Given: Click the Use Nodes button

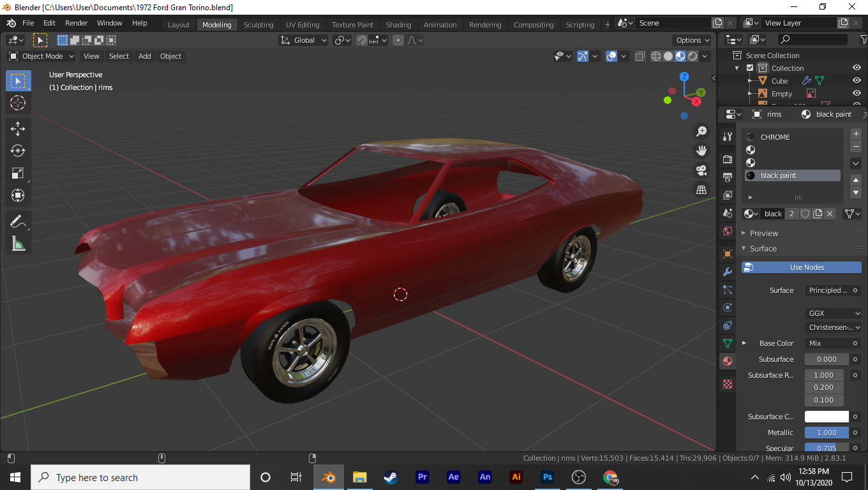Looking at the screenshot, I should point(802,267).
